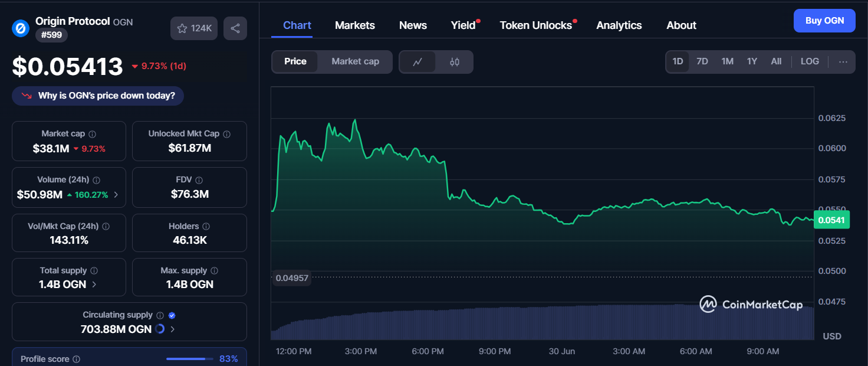Click the 143.11% Vol/Mkt Cap value
This screenshot has height=366, width=868.
69,240
